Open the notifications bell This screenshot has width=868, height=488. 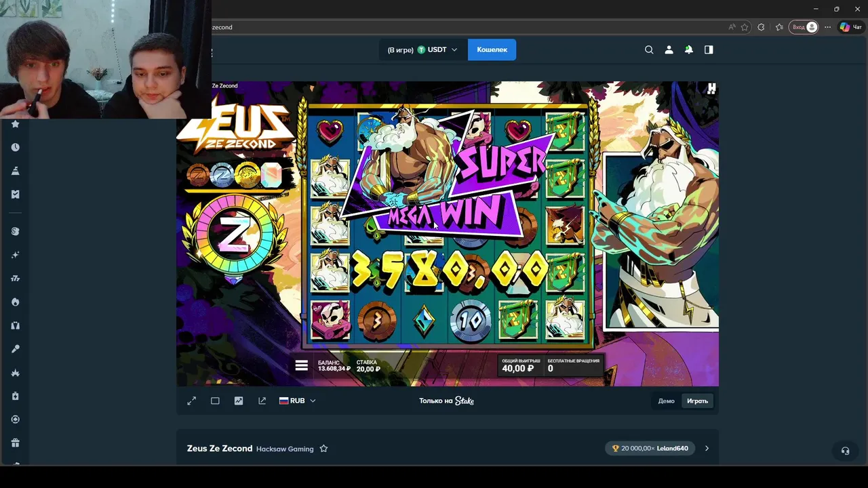pos(688,49)
